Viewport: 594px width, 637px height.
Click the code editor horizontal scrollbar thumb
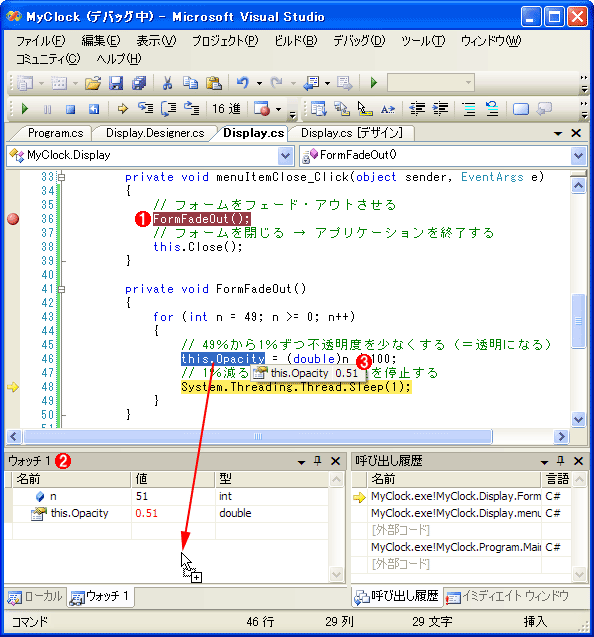click(258, 437)
